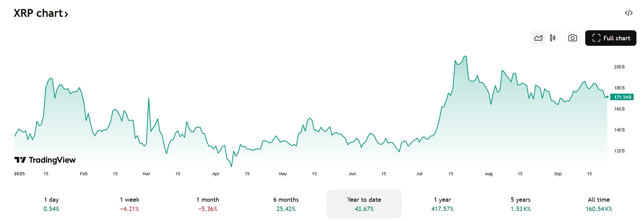Click the TradingView logo on the chart
644x221 pixels.
click(x=45, y=159)
